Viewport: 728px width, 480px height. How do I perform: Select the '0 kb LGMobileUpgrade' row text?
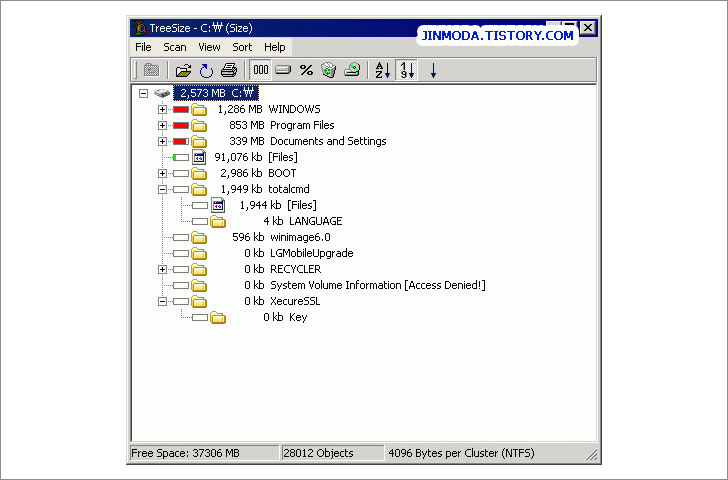(x=299, y=253)
